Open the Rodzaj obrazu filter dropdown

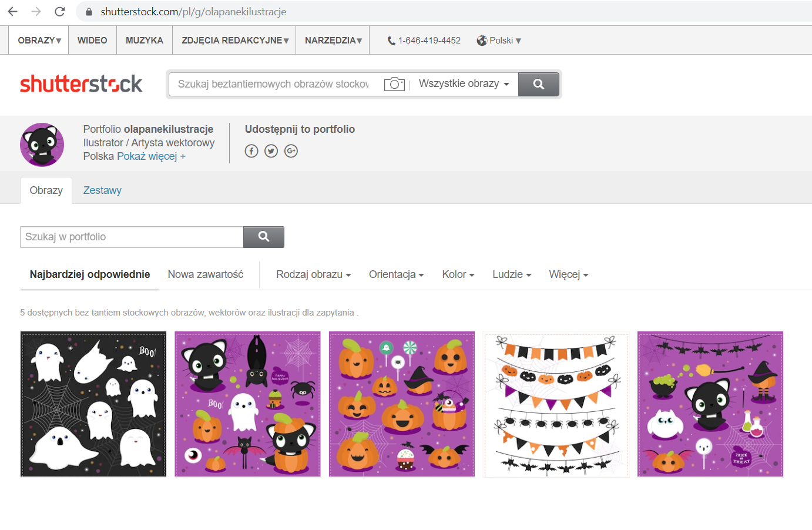[313, 274]
